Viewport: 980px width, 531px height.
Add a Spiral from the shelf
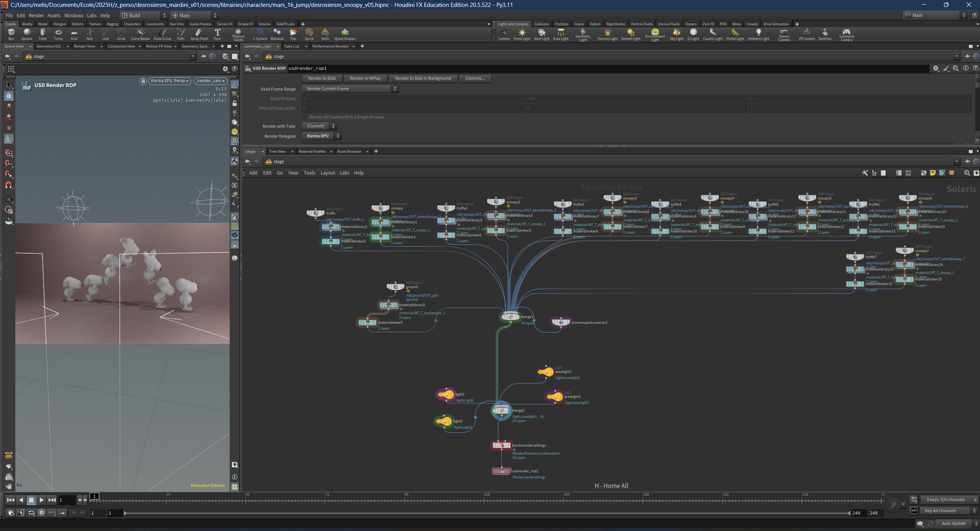[309, 34]
